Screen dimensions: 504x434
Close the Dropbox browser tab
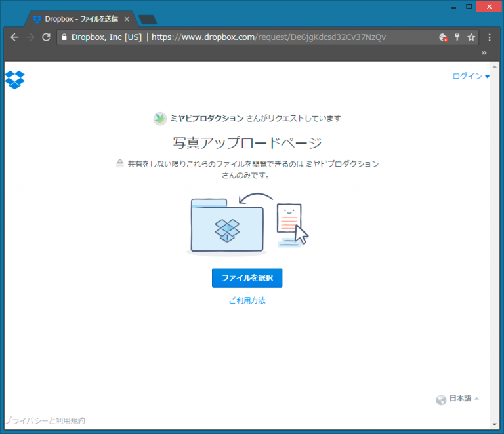point(127,19)
